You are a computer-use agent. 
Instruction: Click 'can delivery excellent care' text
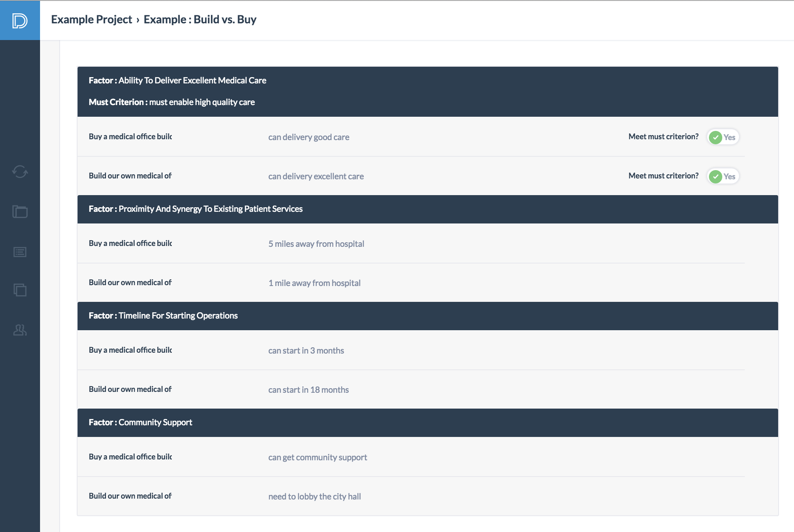coord(316,176)
